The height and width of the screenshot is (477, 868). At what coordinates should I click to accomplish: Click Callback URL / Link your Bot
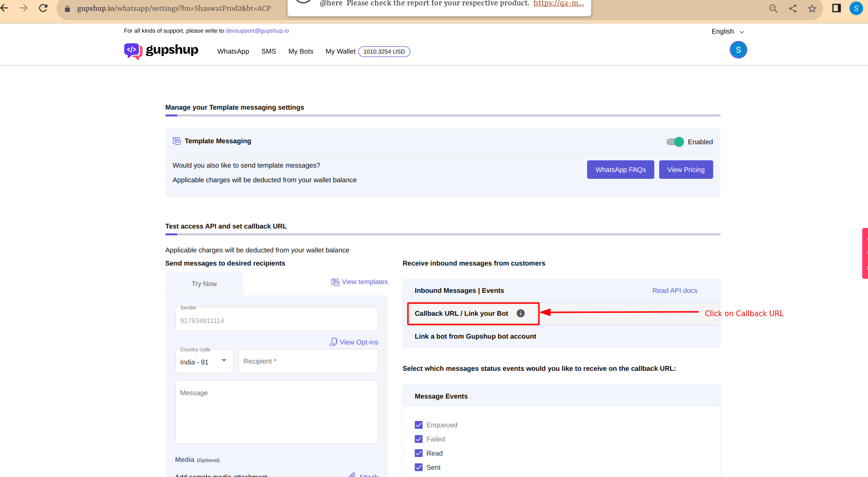pyautogui.click(x=462, y=313)
